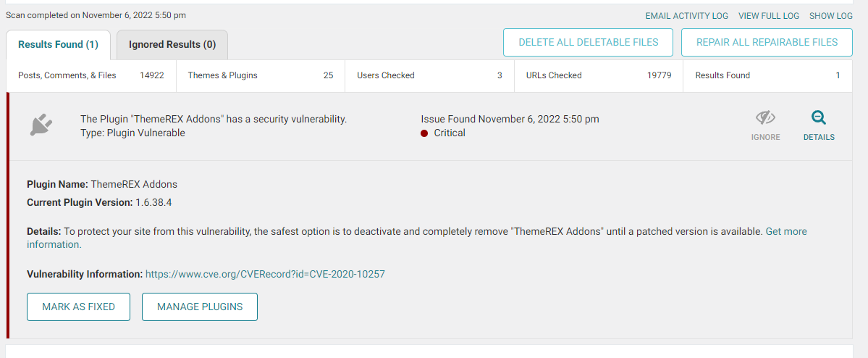Open the CVE-2020-10257 vulnerability link
The image size is (868, 358).
[265, 274]
